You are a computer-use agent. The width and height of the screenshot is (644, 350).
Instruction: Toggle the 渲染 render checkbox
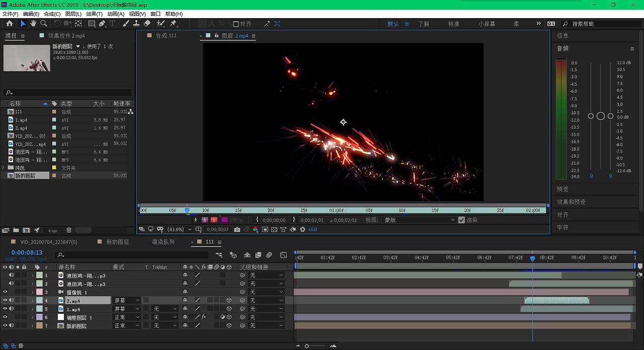pyautogui.click(x=461, y=220)
